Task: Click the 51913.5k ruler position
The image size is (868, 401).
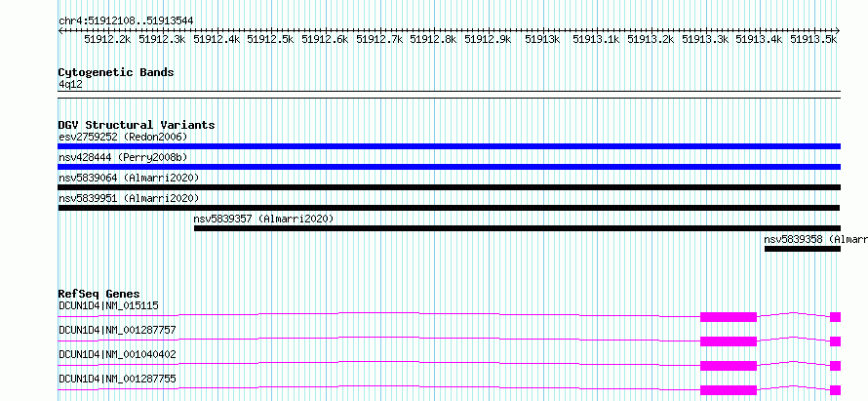Action: click(x=813, y=39)
